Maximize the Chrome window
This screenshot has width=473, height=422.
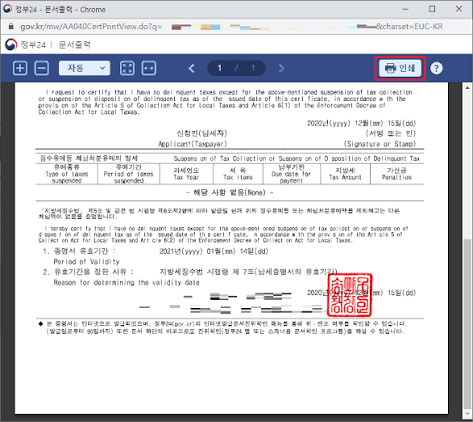(x=432, y=9)
